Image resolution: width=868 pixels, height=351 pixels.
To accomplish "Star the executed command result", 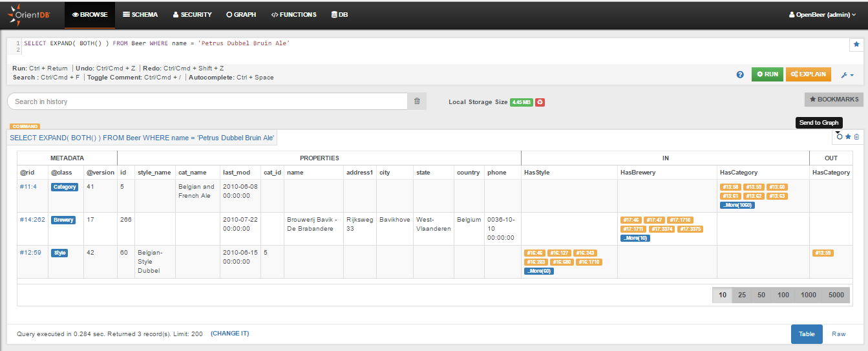I will [848, 136].
